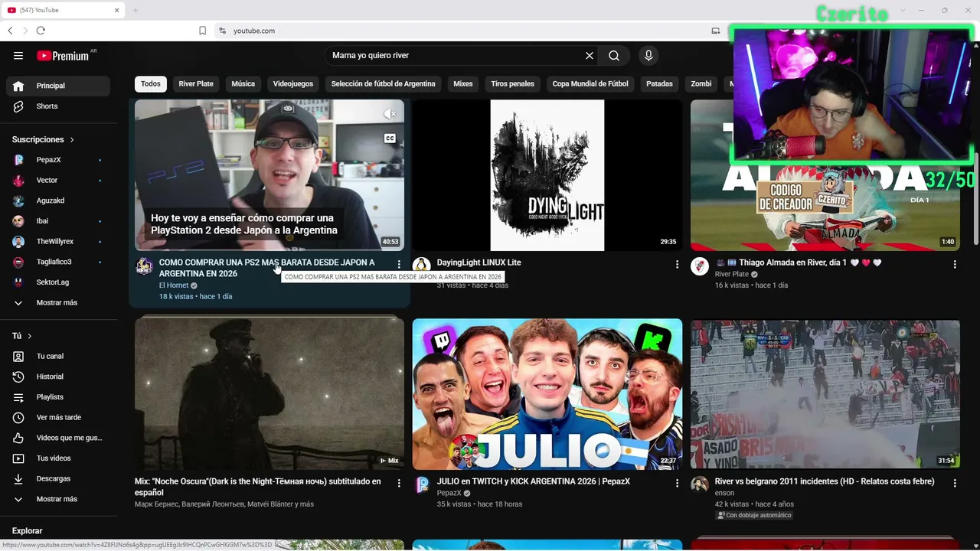Viewport: 980px width, 551px height.
Task: Open Tu canal from the sidebar
Action: pyautogui.click(x=58, y=356)
